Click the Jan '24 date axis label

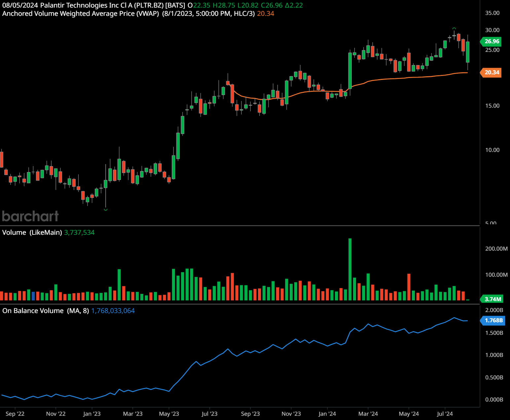click(x=327, y=414)
